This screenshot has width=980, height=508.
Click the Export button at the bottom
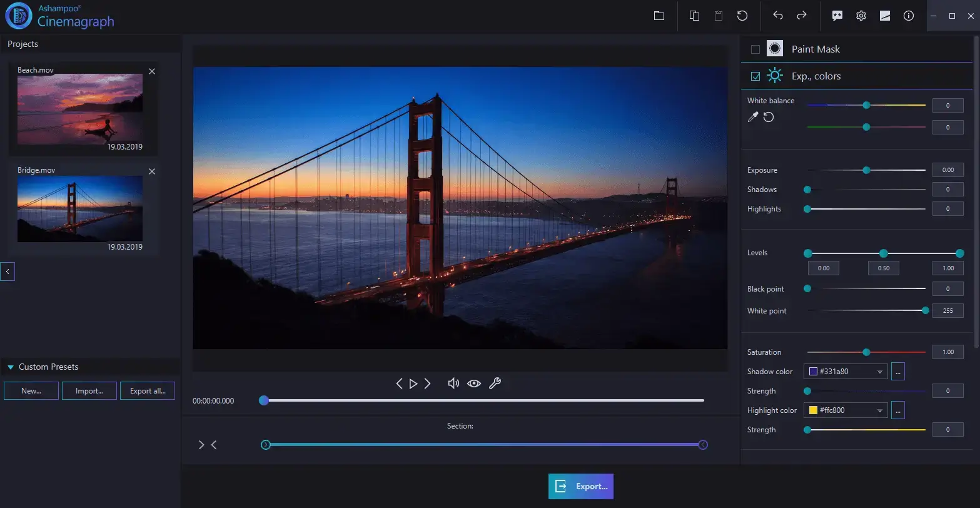(580, 486)
